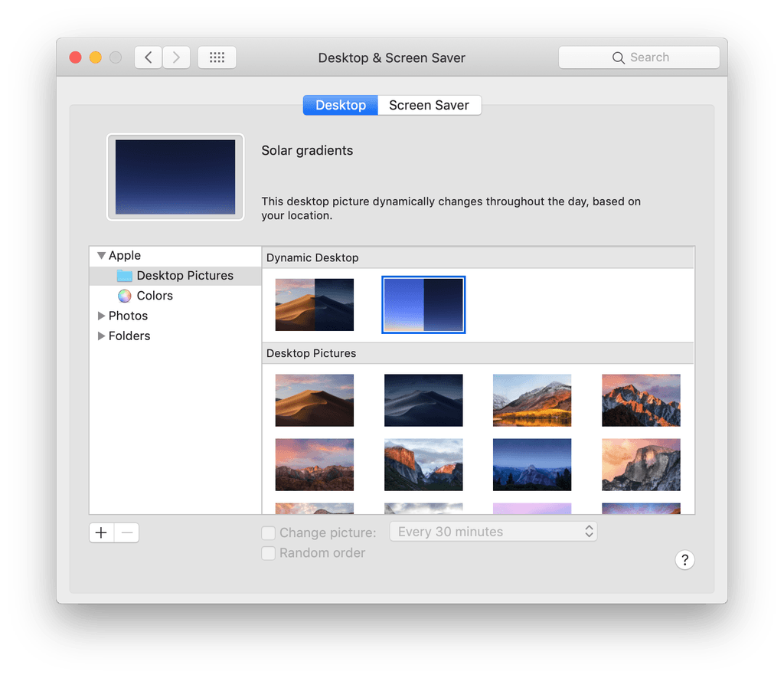Open help using the question mark icon
The height and width of the screenshot is (678, 784).
684,560
